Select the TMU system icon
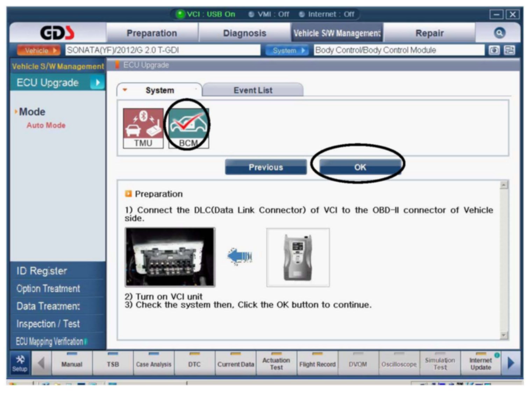The width and height of the screenshot is (532, 393). click(143, 128)
